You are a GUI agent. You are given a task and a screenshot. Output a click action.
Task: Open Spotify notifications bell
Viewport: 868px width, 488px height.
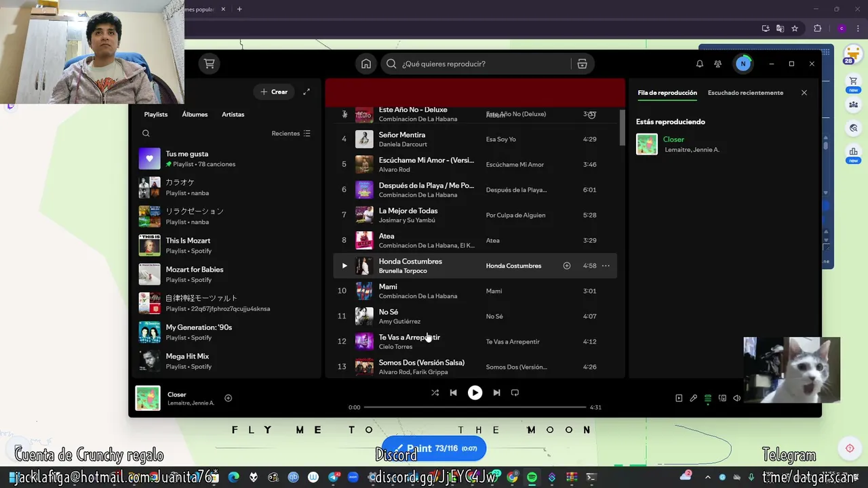[x=700, y=64]
